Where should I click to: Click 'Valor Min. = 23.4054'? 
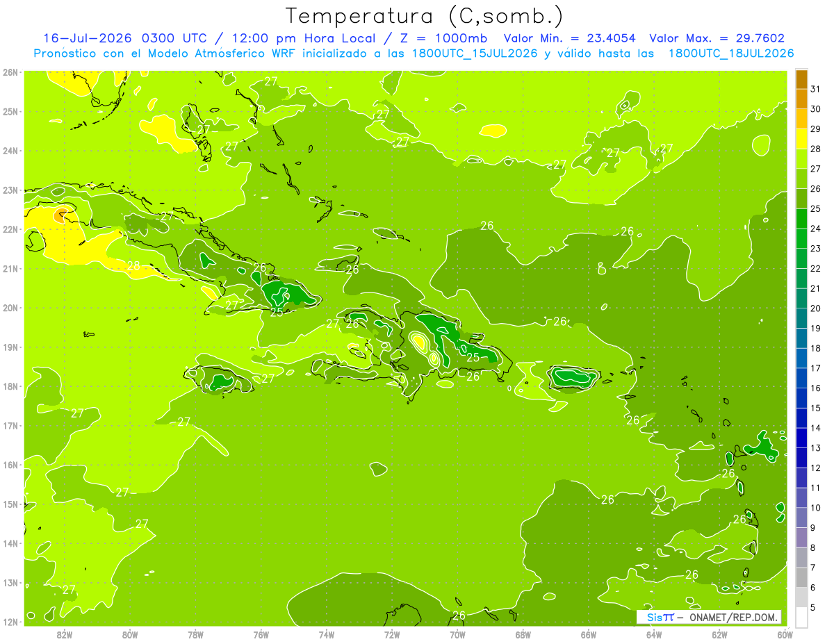tap(571, 38)
